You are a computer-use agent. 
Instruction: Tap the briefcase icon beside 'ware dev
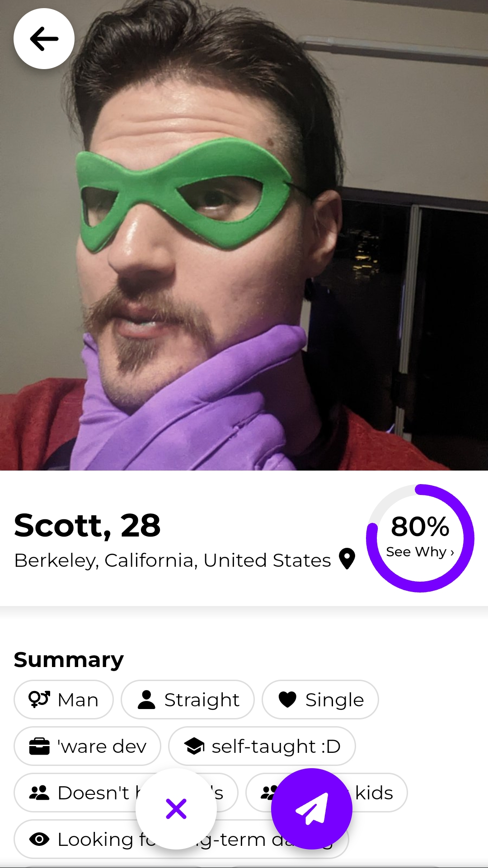tap(39, 746)
